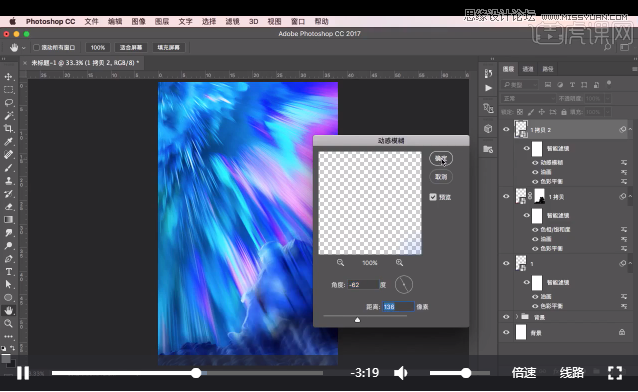This screenshot has width=638, height=392.
Task: Open the layer filter type dropdown
Action: click(x=520, y=85)
